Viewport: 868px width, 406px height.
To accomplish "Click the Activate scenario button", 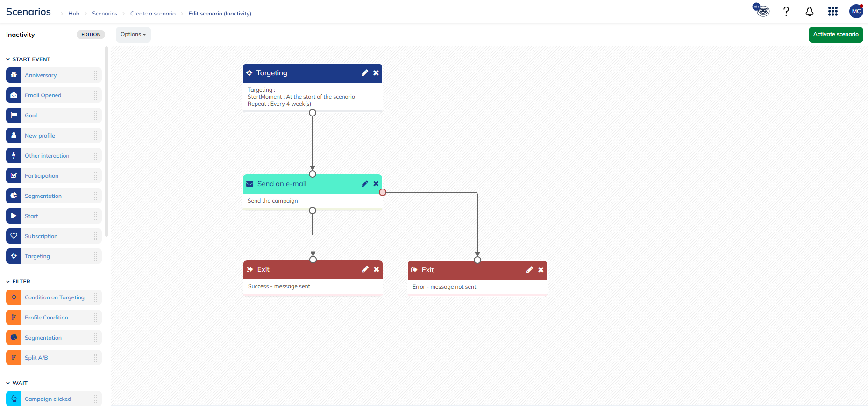I will tap(835, 34).
